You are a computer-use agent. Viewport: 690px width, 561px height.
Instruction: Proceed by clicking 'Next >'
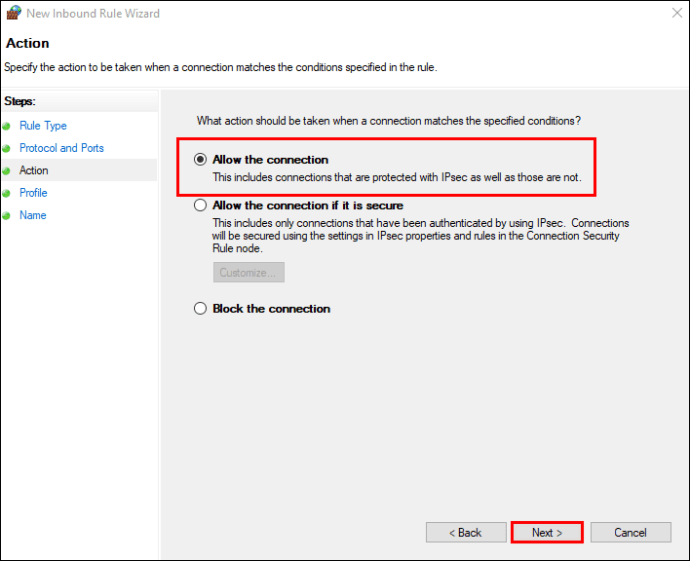(x=547, y=533)
